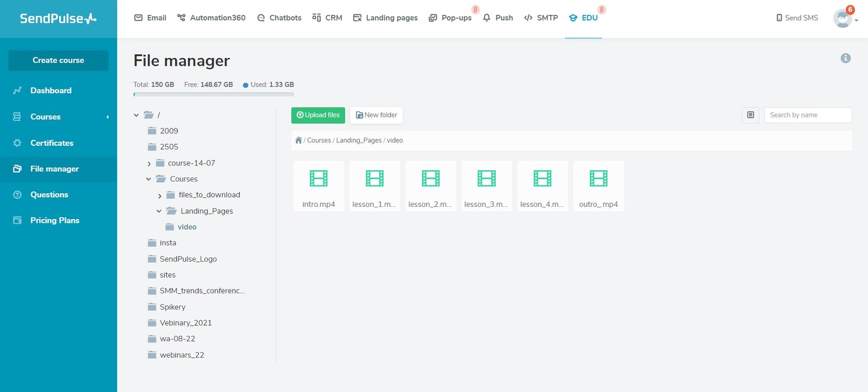Create a New folder
Screen dimensions: 868x392
coord(376,115)
